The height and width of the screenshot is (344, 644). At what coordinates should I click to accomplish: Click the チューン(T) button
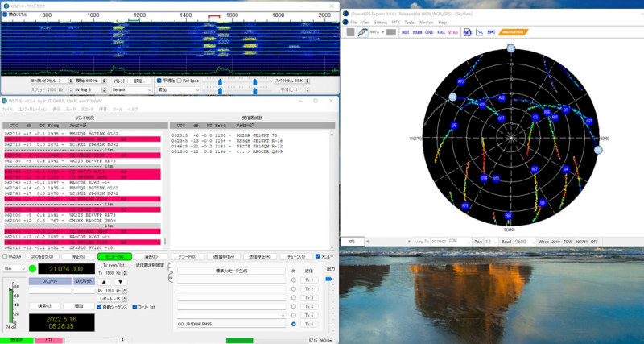pyautogui.click(x=295, y=256)
